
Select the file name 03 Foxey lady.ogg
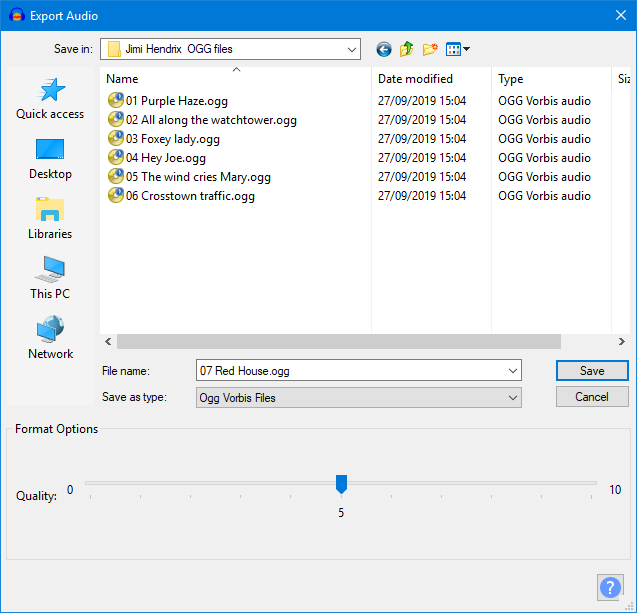tap(173, 139)
